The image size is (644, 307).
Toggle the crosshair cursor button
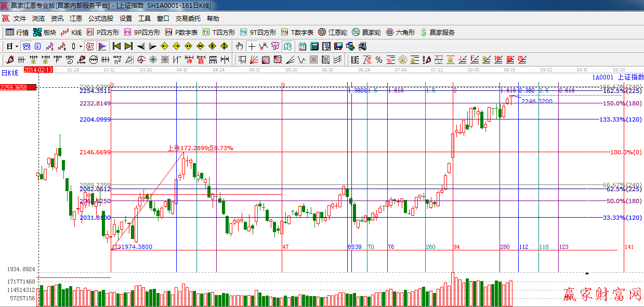252,46
